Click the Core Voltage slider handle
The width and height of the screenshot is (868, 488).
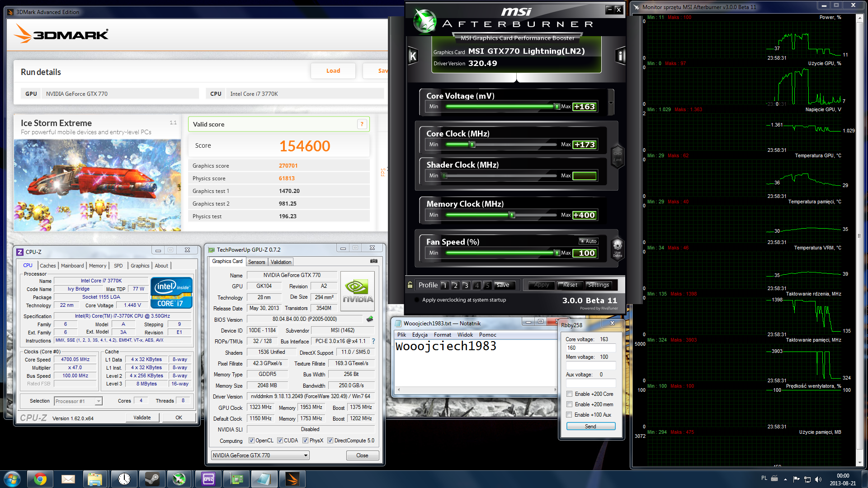coord(557,107)
